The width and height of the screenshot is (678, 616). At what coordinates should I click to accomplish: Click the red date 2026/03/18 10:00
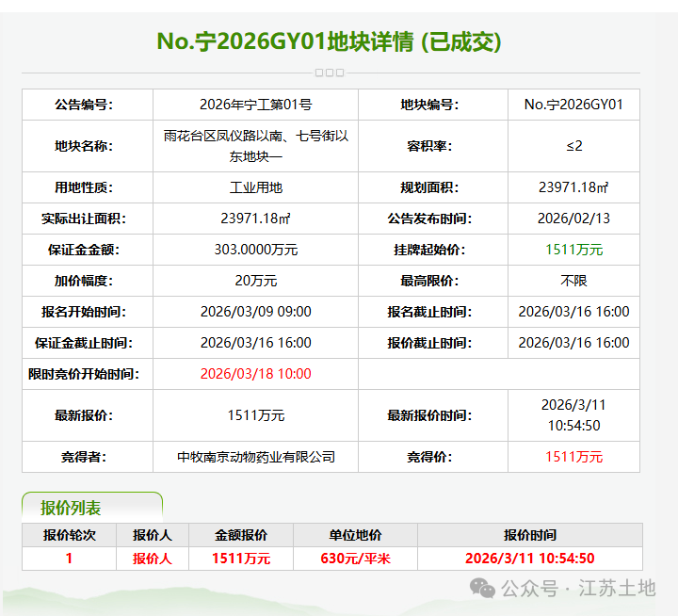pos(255,374)
